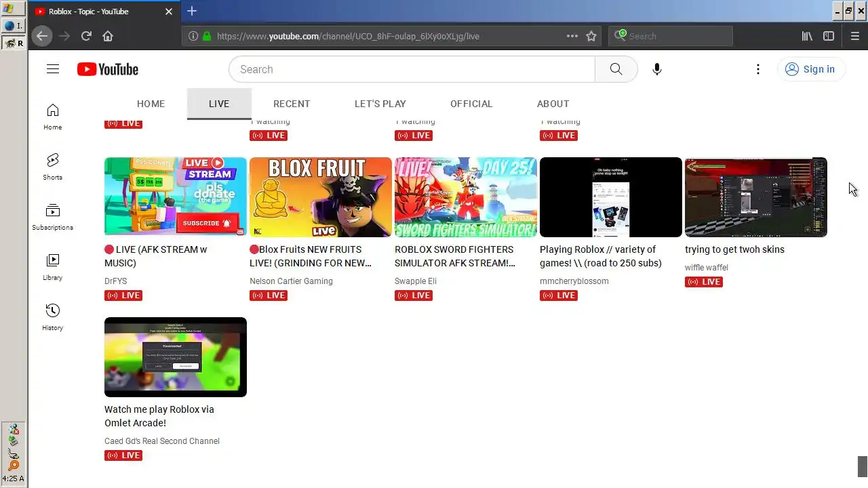
Task: Click the page vertical scrollbar thumb
Action: point(863,466)
